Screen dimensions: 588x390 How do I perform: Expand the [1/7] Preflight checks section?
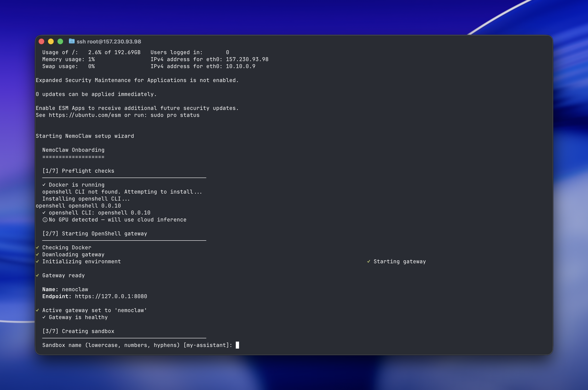[79, 171]
